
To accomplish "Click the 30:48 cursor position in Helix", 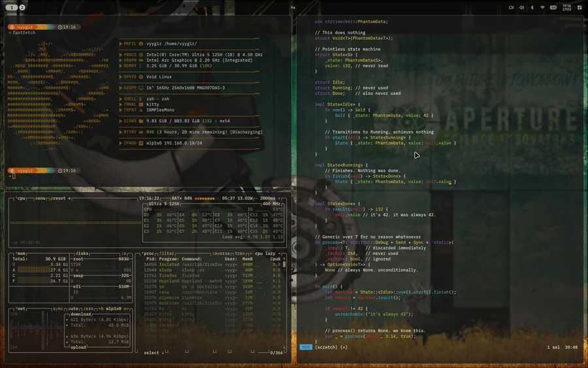I will tap(571, 347).
